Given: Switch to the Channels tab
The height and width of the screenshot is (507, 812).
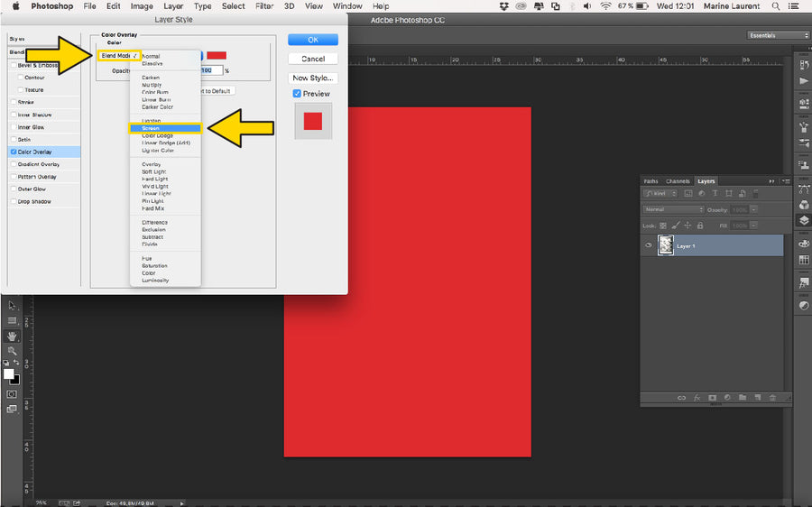Looking at the screenshot, I should coord(678,181).
